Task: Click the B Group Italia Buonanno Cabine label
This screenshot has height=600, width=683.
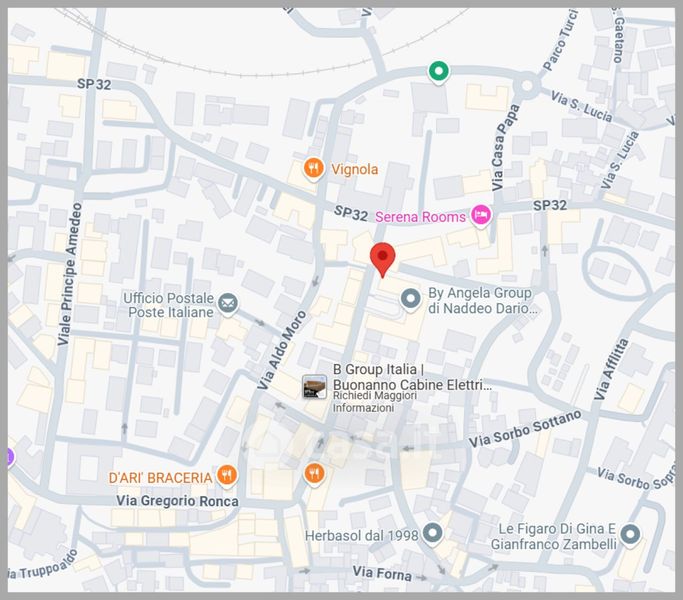Action: pos(412,376)
